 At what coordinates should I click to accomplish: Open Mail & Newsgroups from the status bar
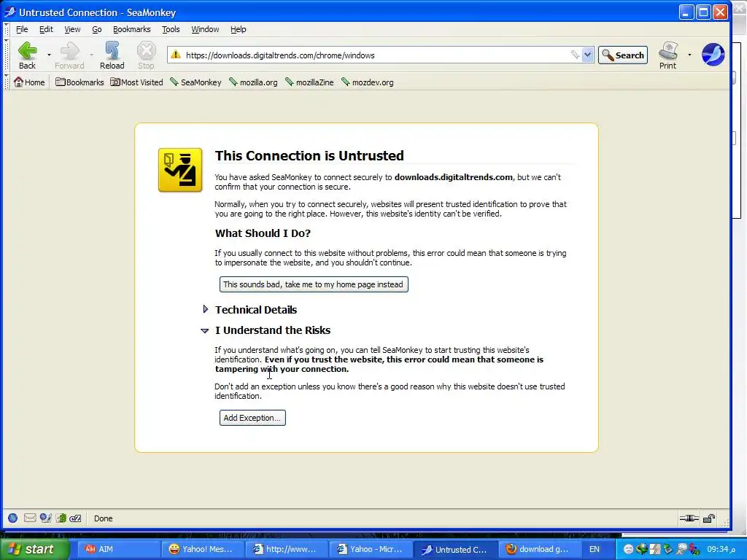[29, 518]
